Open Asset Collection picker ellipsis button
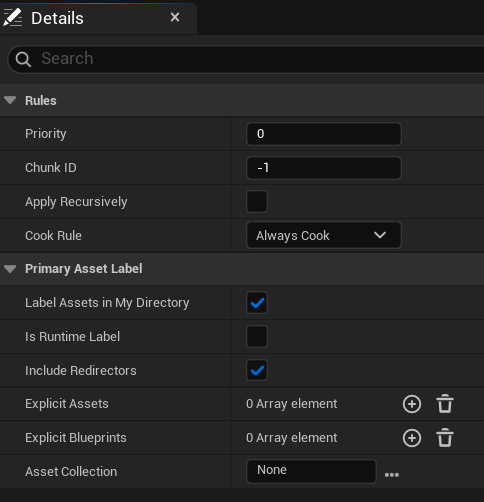484x502 pixels. (392, 475)
